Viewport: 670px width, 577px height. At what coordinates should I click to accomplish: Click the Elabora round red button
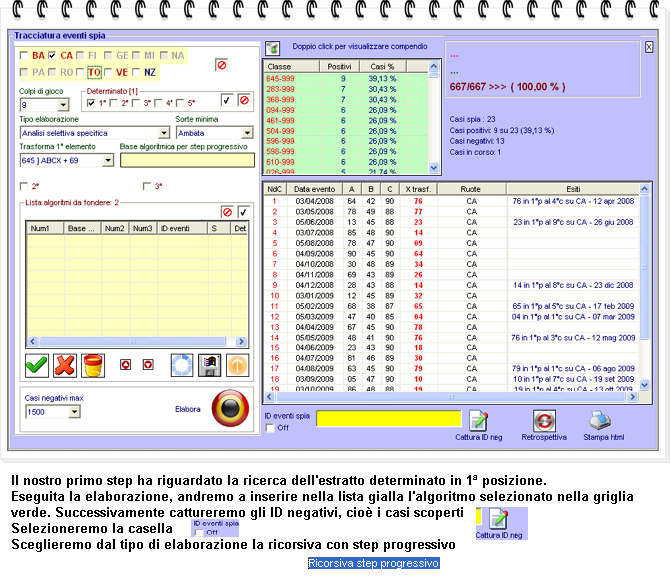point(232,408)
